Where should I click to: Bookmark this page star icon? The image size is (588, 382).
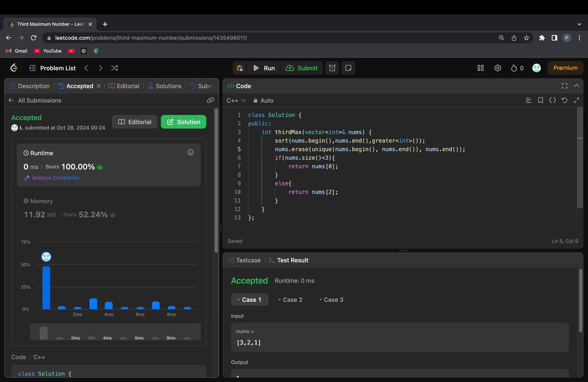(x=526, y=38)
